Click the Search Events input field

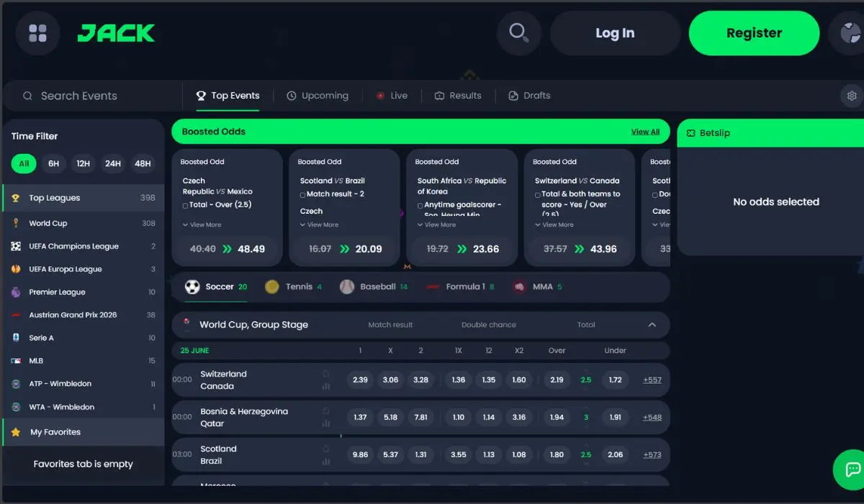(92, 96)
